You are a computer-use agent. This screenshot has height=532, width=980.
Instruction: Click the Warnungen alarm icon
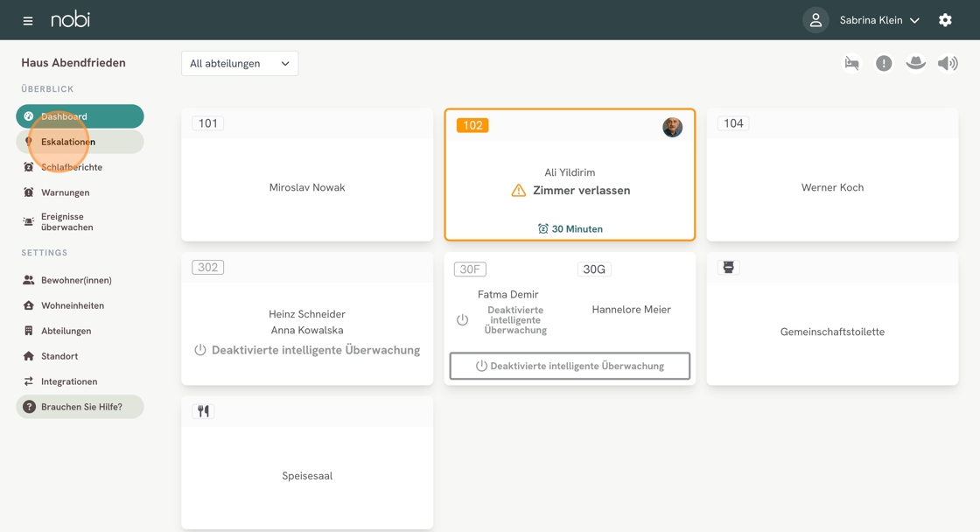pos(29,192)
